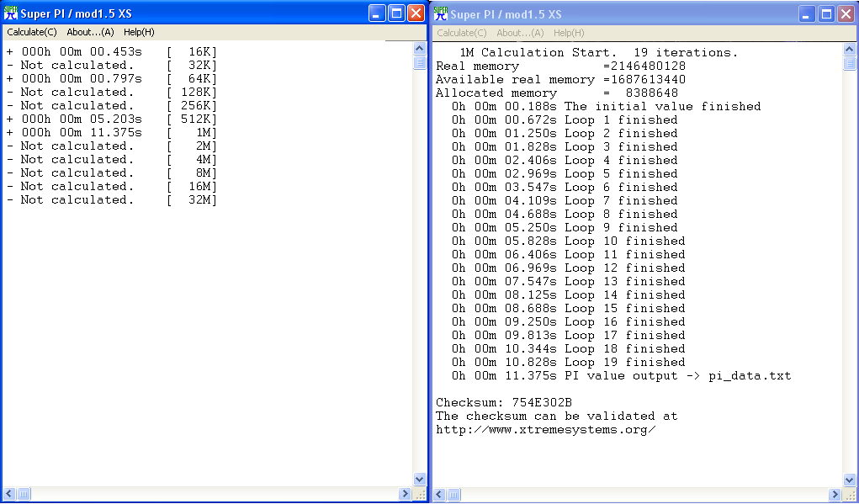Select the 4M 'Not calculated.' row
Image resolution: width=859 pixels, height=504 pixels.
point(112,159)
